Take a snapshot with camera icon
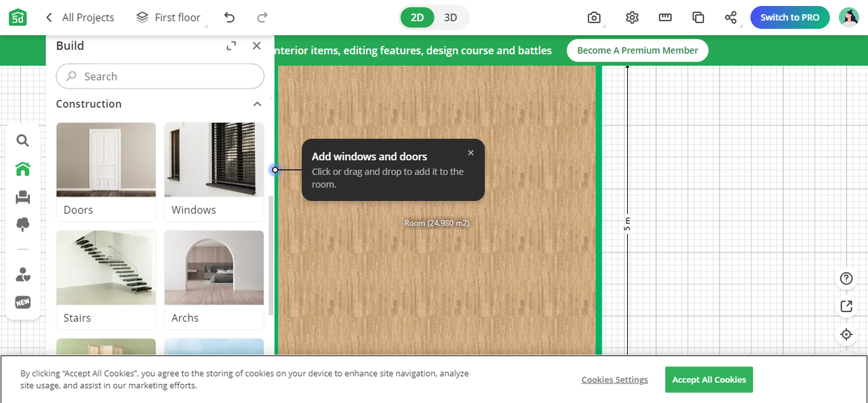Image resolution: width=868 pixels, height=403 pixels. (594, 18)
